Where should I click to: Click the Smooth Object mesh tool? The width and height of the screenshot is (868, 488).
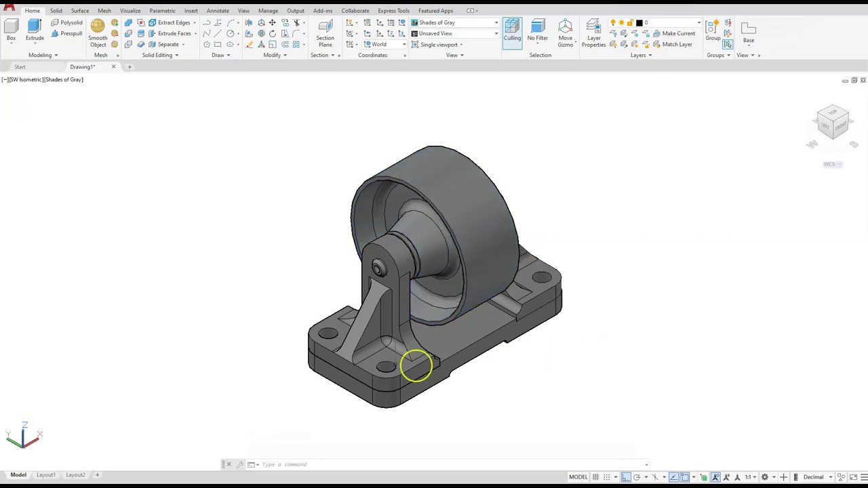pos(98,34)
